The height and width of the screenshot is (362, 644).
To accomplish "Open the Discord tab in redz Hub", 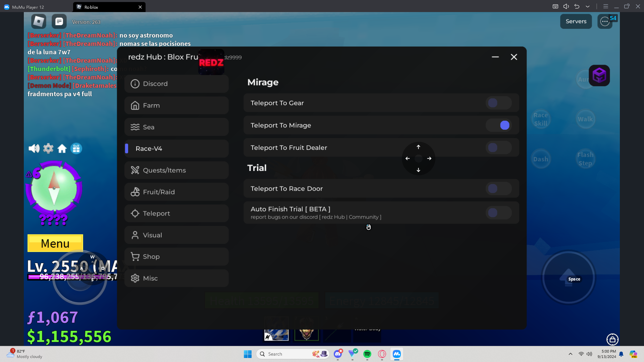I will 176,84.
